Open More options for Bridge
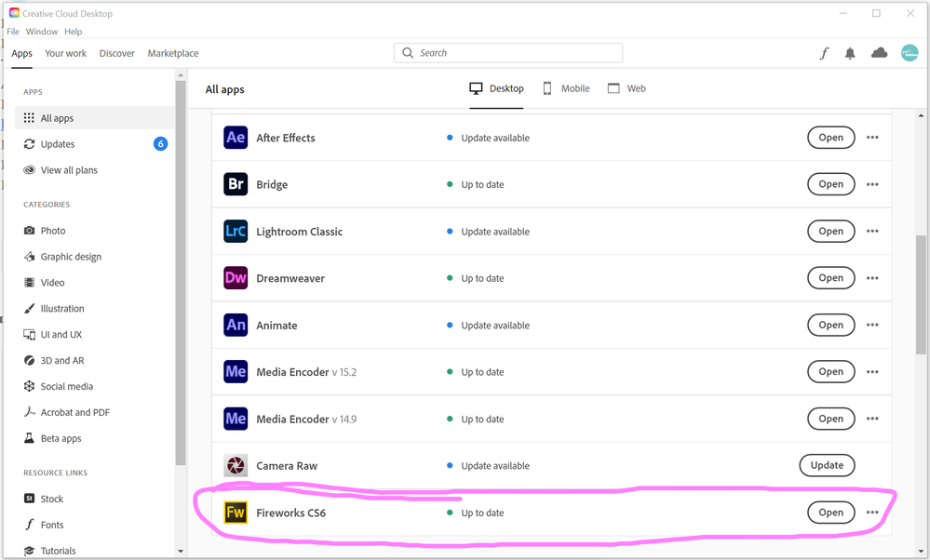This screenshot has height=560, width=930. click(x=872, y=184)
